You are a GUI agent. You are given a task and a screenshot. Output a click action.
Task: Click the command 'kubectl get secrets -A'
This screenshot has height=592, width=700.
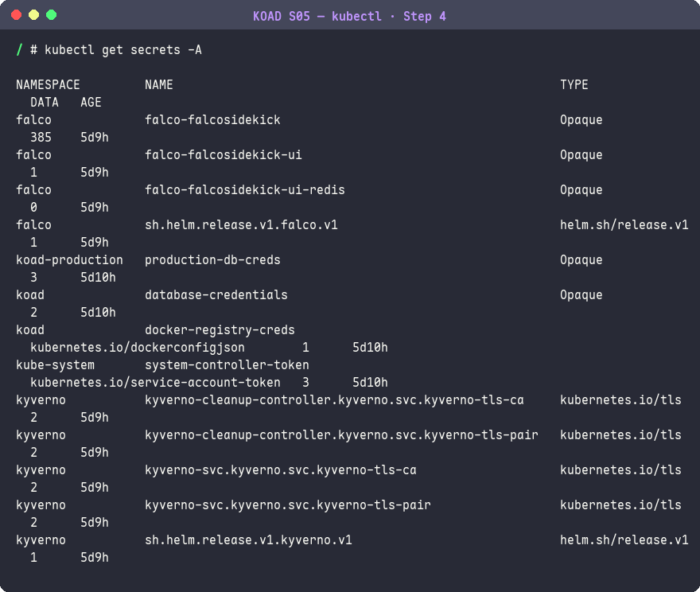coord(123,50)
